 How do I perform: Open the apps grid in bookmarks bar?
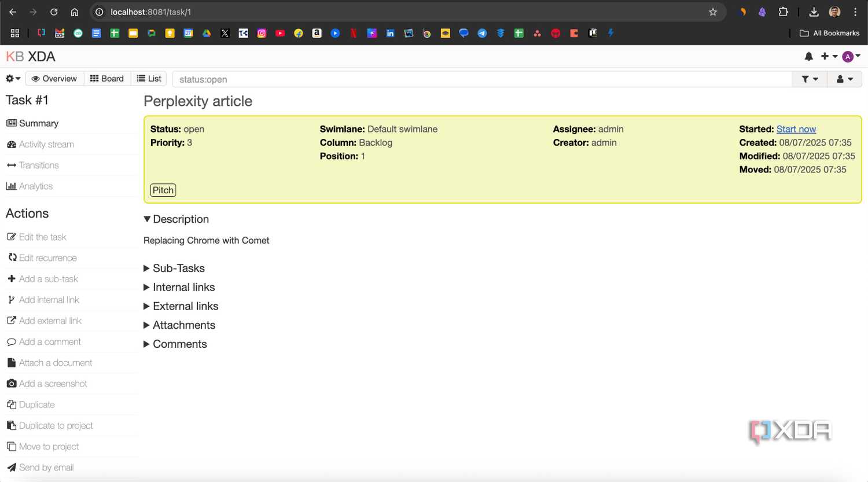[x=15, y=33]
